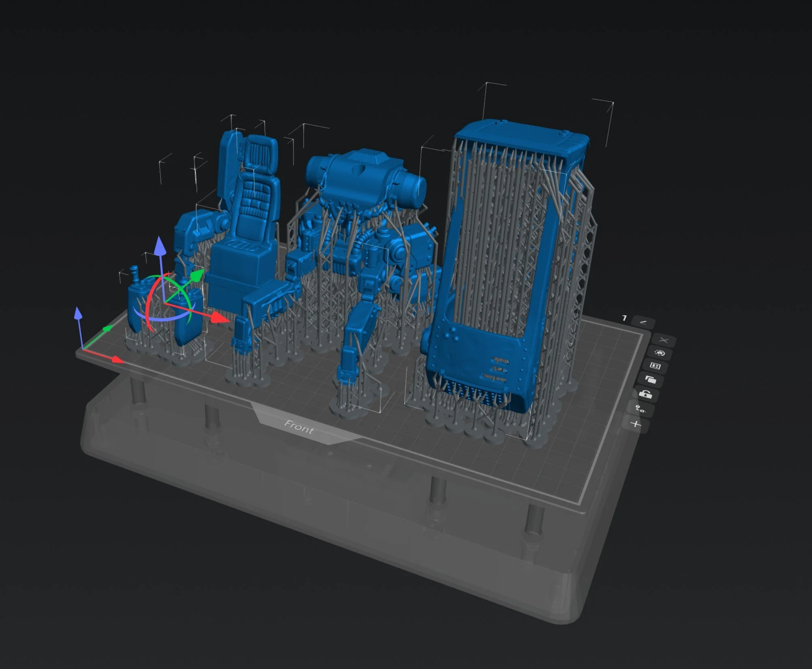Click the arrange objects plate icon
Viewport: 812px width, 669px height.
[x=655, y=366]
